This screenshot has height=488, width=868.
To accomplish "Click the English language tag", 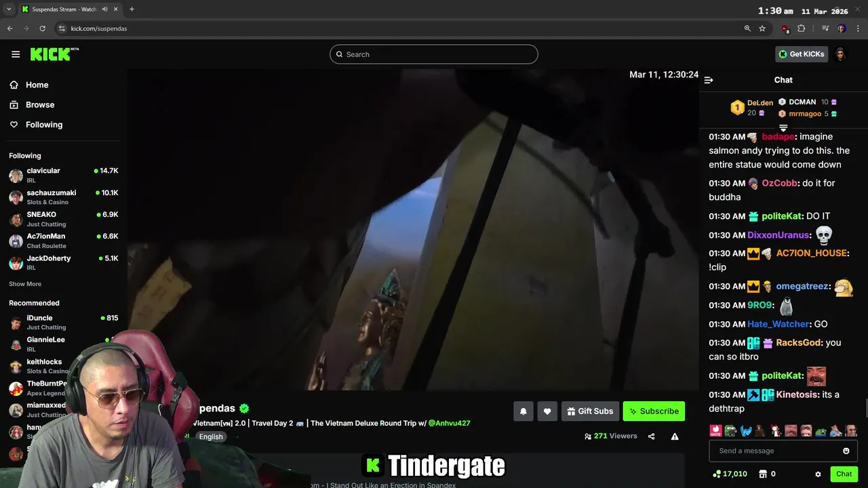I will (x=211, y=436).
